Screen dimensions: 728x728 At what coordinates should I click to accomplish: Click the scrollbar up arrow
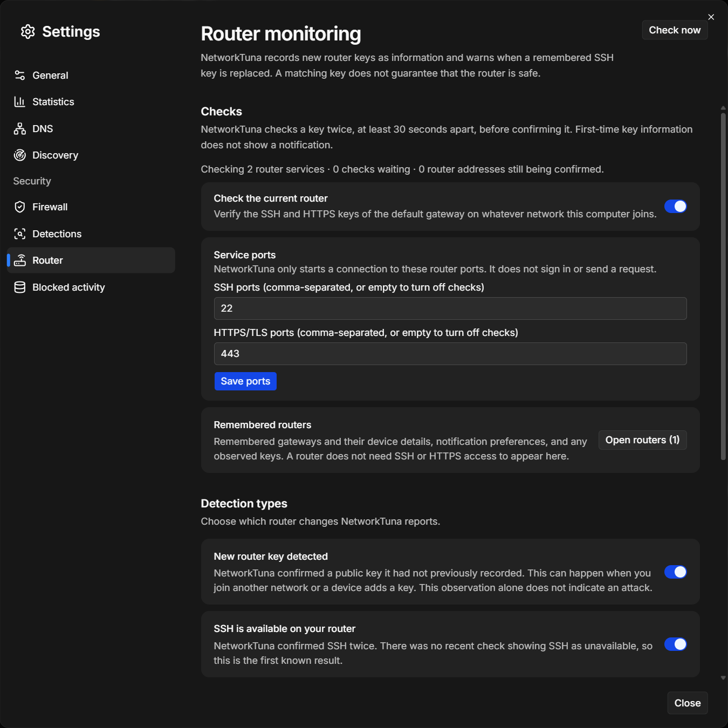[x=723, y=108]
